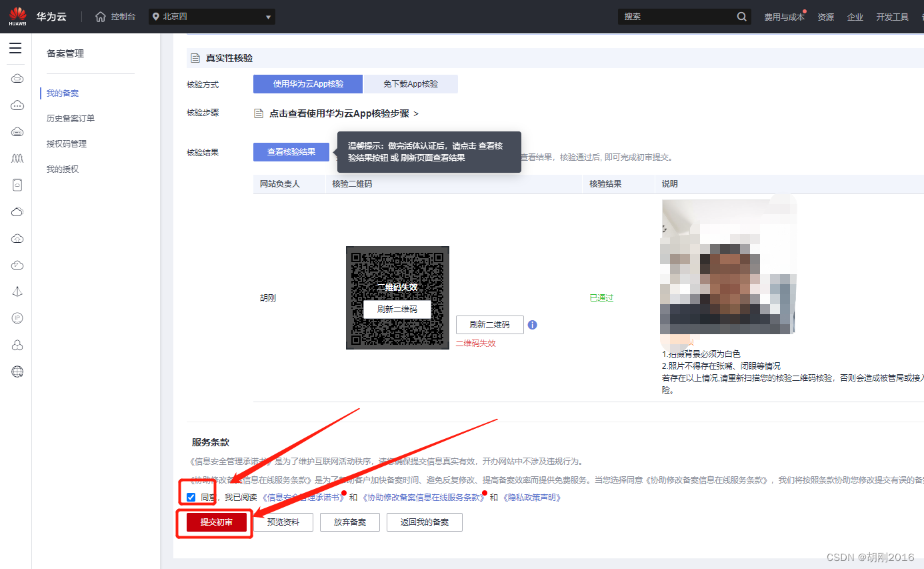924x569 pixels.
Task: Click the 真实性核验 section document icon
Action: tap(196, 59)
